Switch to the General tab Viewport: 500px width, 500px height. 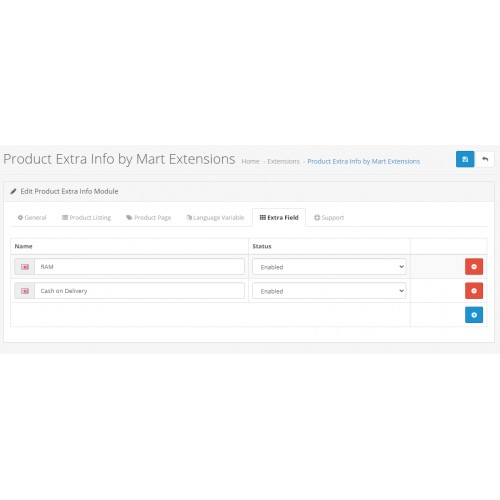(32, 218)
